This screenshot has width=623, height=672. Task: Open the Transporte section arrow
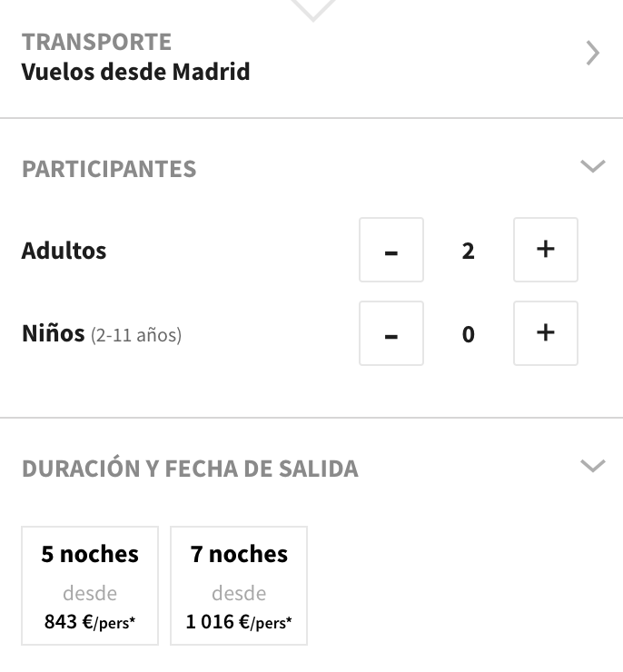[593, 54]
